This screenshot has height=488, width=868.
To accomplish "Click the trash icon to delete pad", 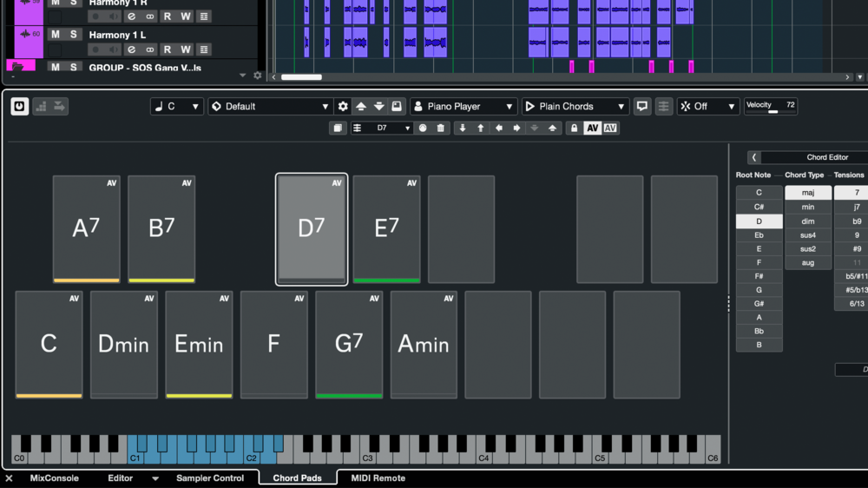I will click(441, 128).
